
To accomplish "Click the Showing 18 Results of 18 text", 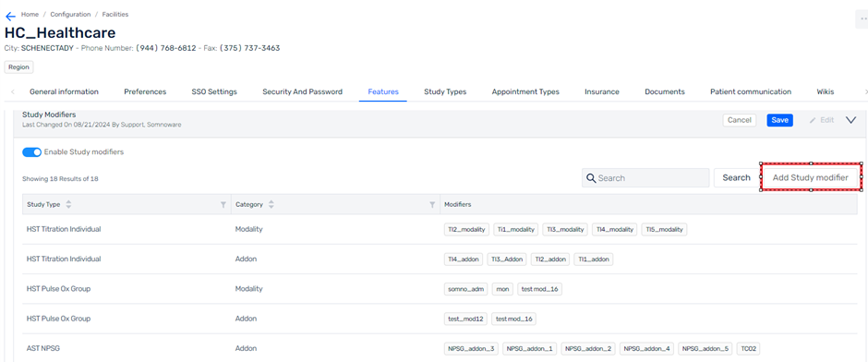I will click(x=60, y=179).
